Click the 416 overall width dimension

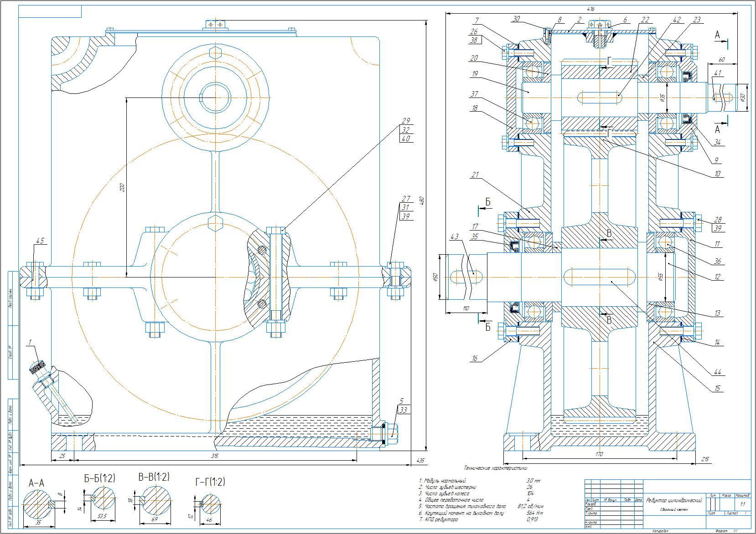591,9
